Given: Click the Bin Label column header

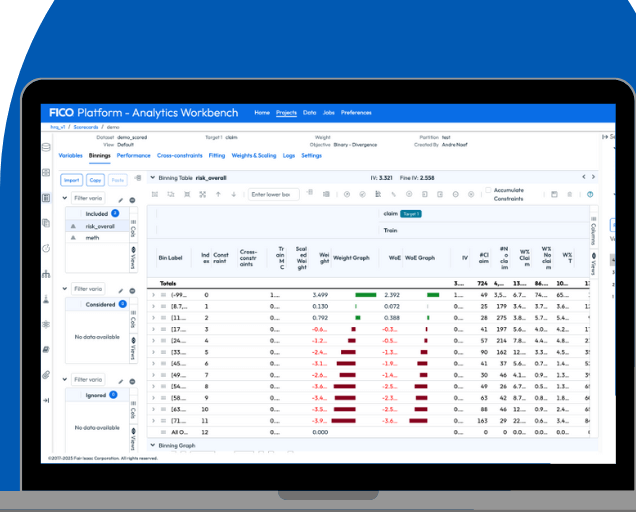Looking at the screenshot, I should 170,258.
